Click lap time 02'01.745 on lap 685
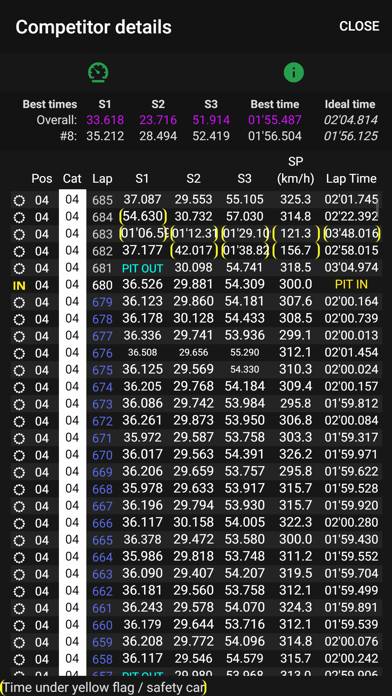 (351, 200)
